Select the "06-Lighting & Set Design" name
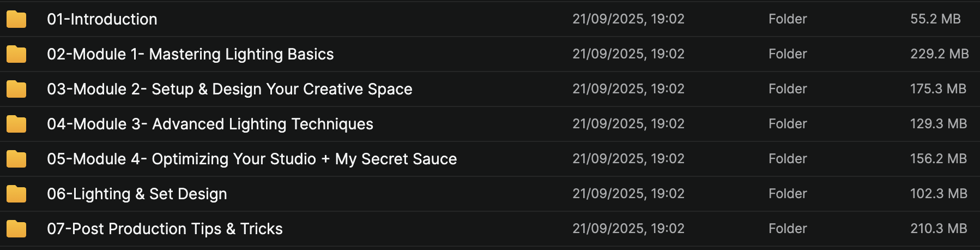Screen dimensions: 980x250 (x=137, y=194)
